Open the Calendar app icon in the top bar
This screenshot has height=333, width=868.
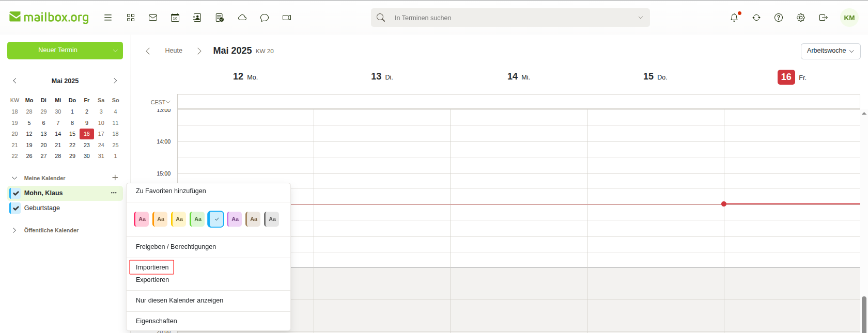[175, 18]
